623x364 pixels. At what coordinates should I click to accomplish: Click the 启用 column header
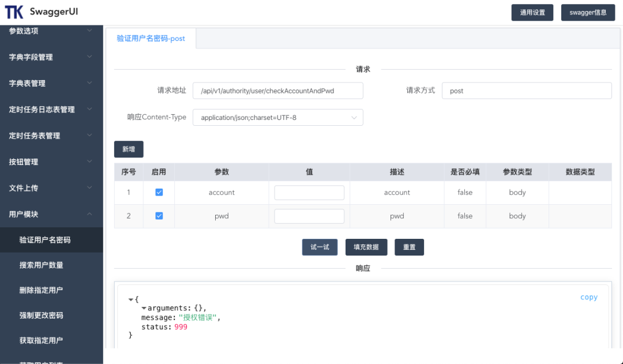(x=159, y=172)
